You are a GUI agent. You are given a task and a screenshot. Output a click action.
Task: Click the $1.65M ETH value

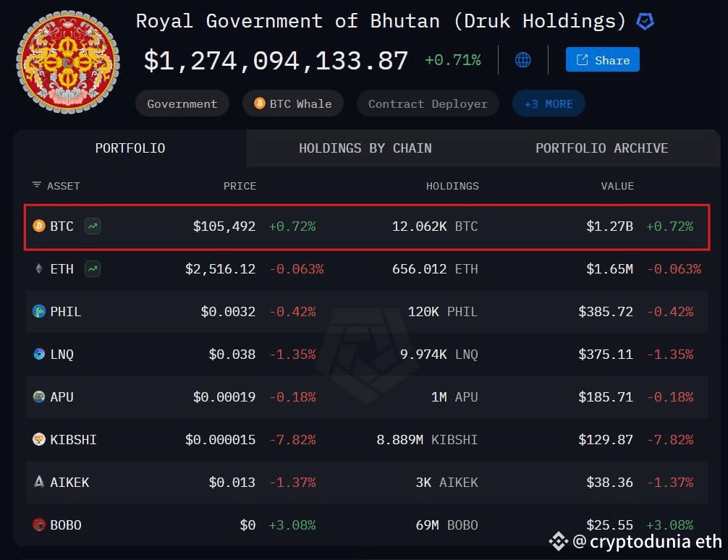pyautogui.click(x=609, y=269)
